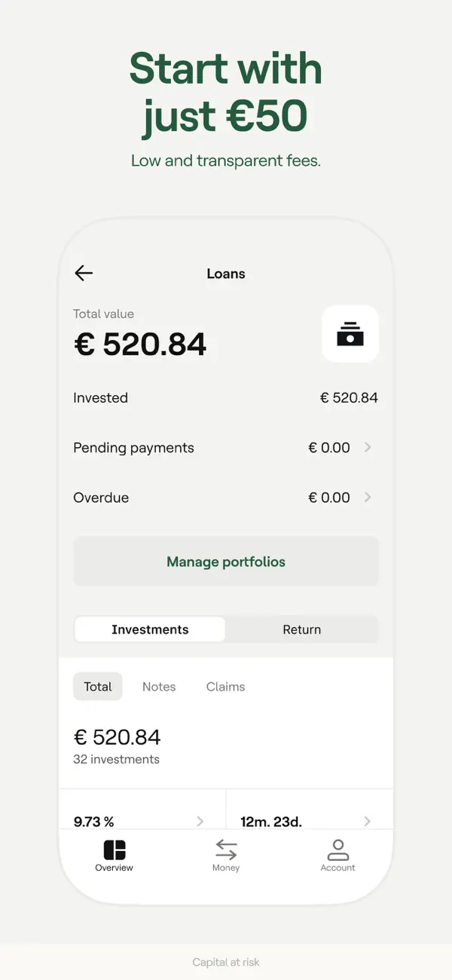Screen dimensions: 452x980
Task: Tap the back arrow on Loans screen
Action: point(83,273)
